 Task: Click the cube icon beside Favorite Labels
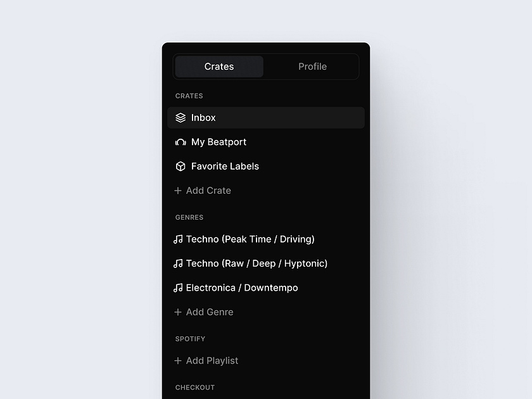[180, 166]
